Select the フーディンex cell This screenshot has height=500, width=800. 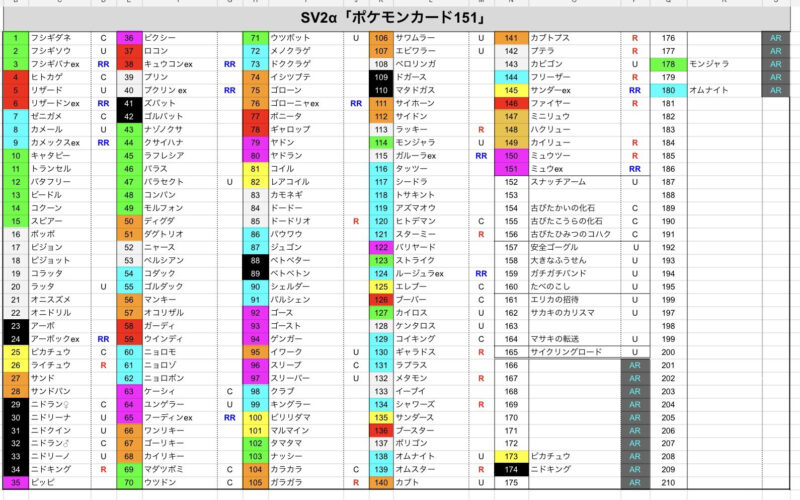coord(180,417)
